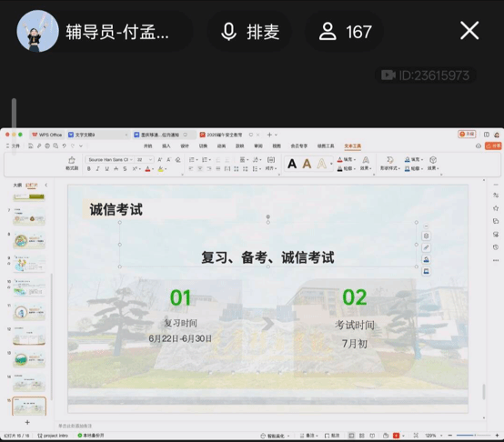Apply the yellow text highlight color
This screenshot has width=504, height=442.
click(160, 168)
